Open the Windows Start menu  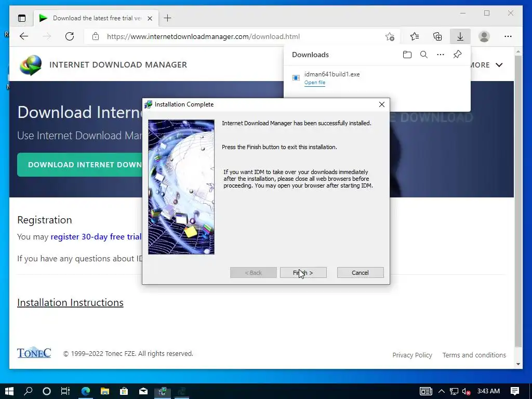click(9, 391)
